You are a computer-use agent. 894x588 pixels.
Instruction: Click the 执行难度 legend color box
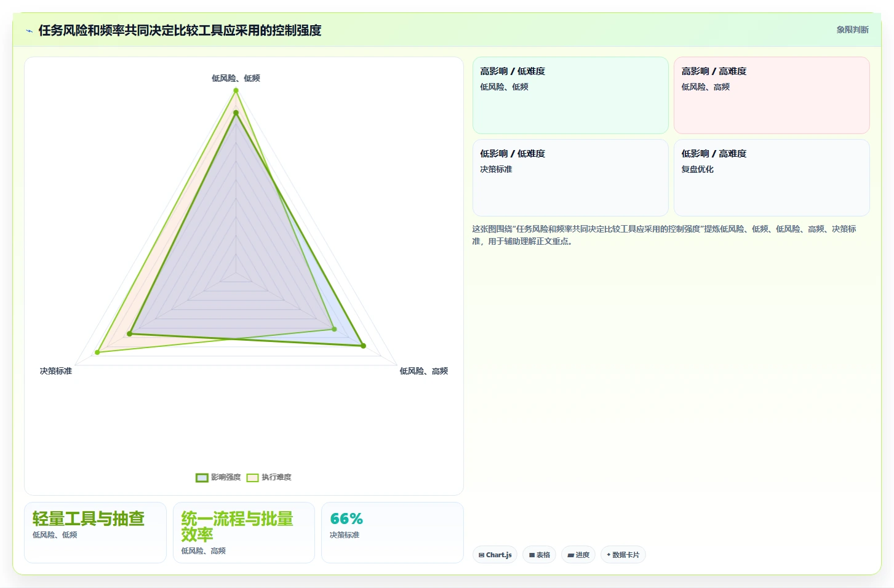click(x=252, y=478)
